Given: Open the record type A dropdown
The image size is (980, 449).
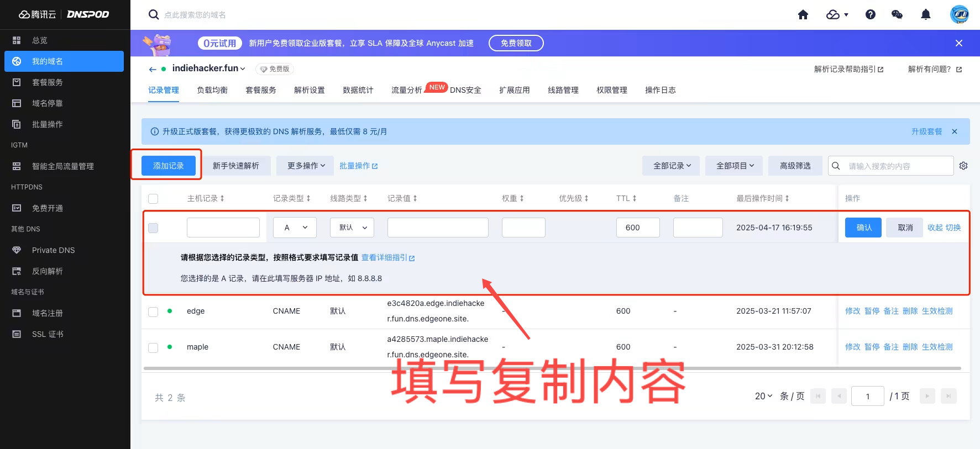Looking at the screenshot, I should [295, 228].
